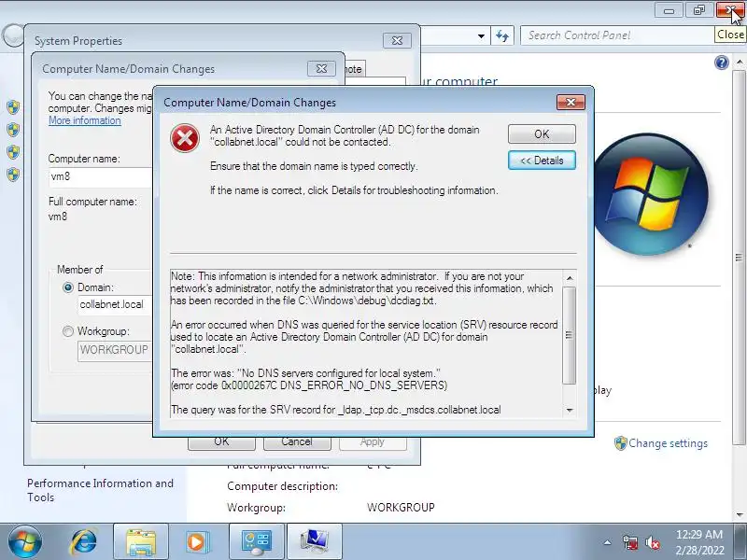Close the System Properties window
The width and height of the screenshot is (747, 560).
pos(397,40)
